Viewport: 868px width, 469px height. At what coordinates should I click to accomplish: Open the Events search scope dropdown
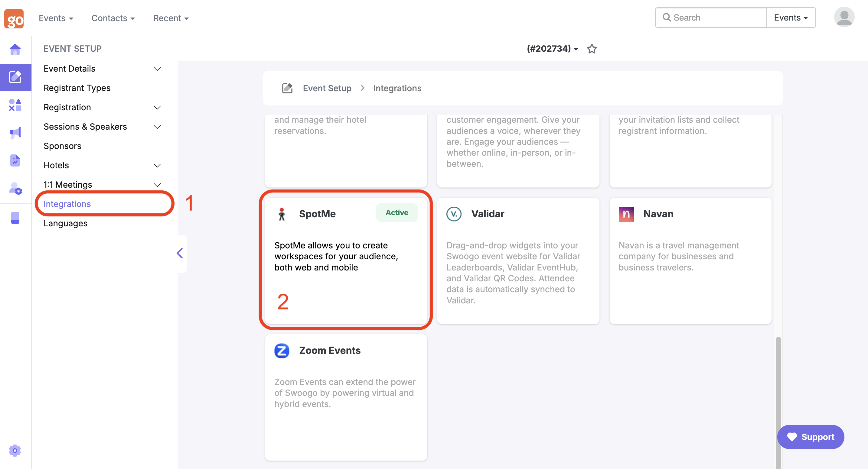pyautogui.click(x=791, y=18)
